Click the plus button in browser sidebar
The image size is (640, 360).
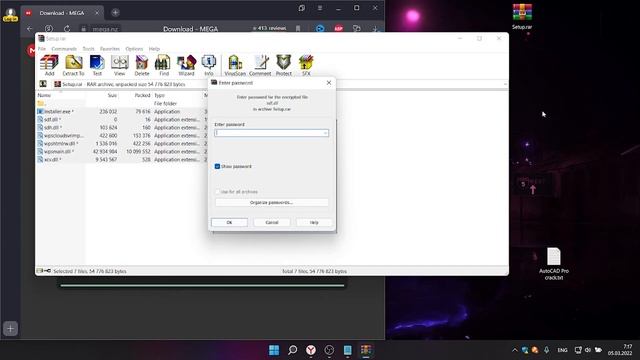[x=11, y=329]
